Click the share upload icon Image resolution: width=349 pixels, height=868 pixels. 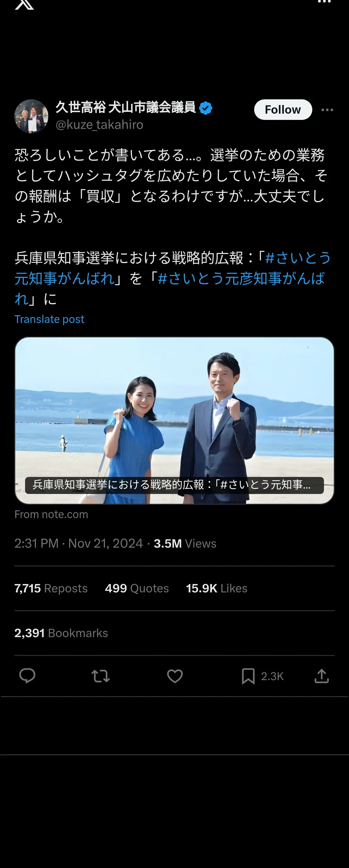tap(321, 676)
